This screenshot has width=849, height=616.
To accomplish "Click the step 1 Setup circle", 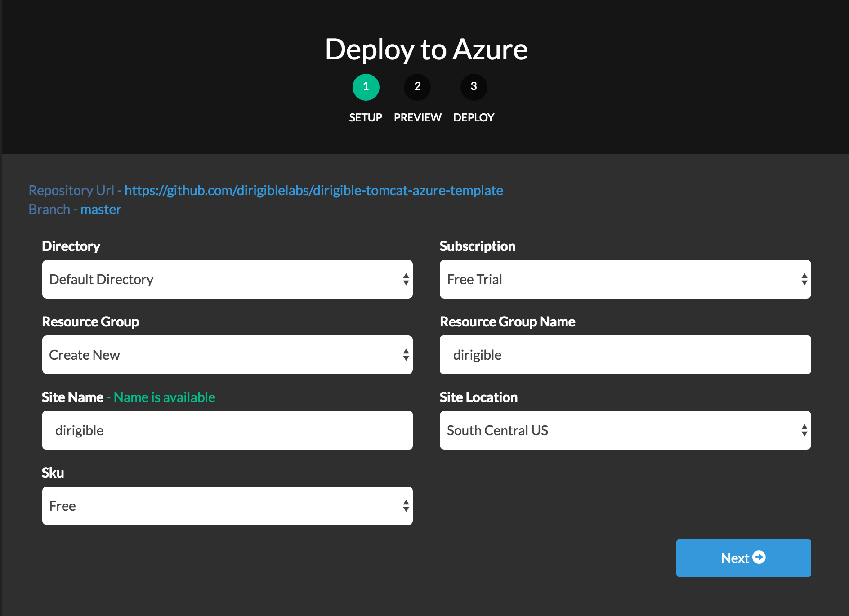I will point(366,87).
